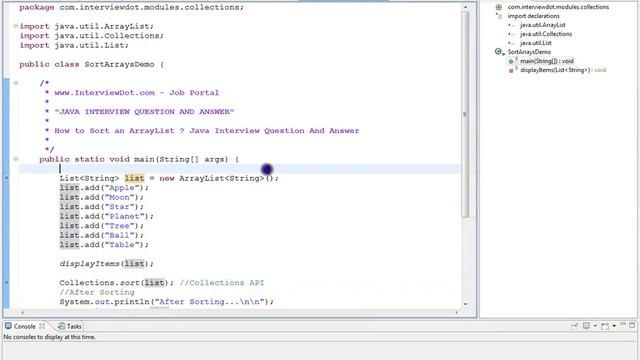Collapse the import statements fold
Viewport: 640px width, 360px height.
[x=16, y=26]
